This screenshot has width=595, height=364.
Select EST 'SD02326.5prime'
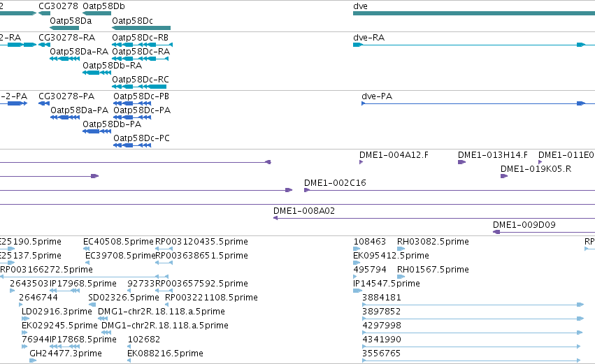(124, 298)
